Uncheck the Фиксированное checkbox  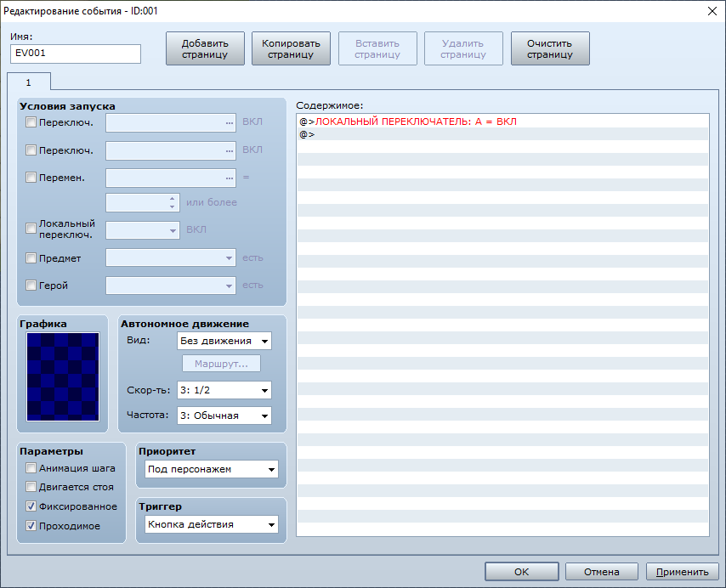[x=31, y=506]
